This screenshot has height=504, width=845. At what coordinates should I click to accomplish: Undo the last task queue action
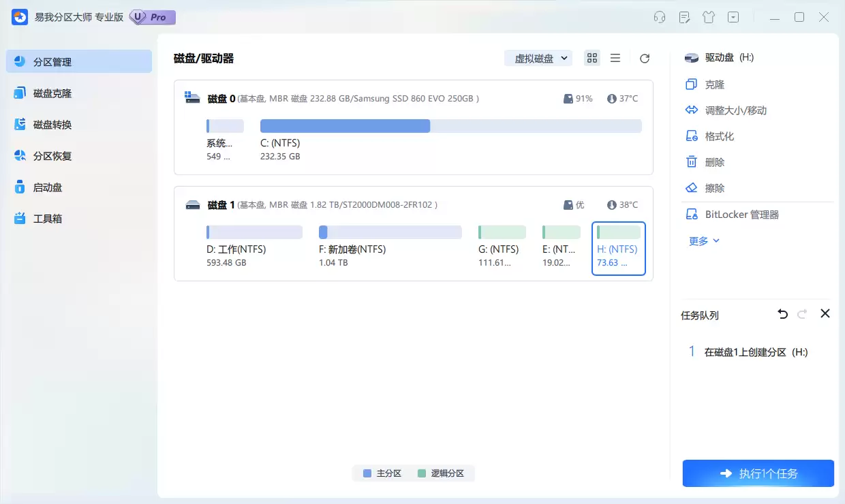coord(782,314)
